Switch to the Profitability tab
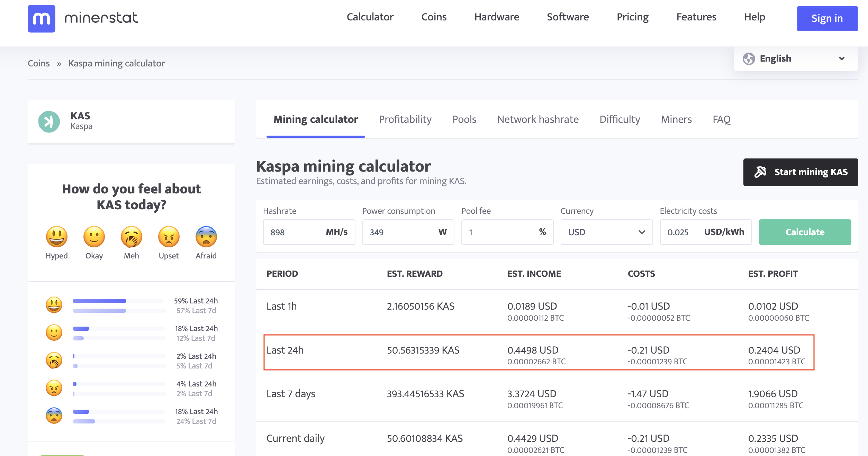This screenshot has width=868, height=456. (x=405, y=119)
